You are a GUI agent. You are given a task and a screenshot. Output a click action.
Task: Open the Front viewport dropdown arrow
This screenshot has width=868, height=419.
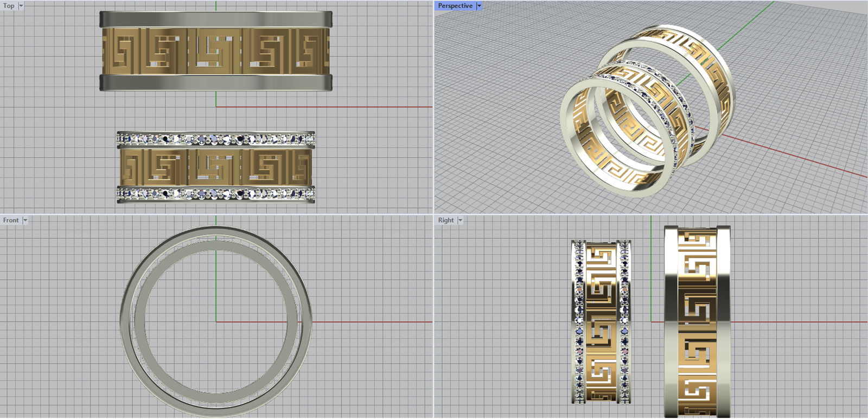point(25,220)
